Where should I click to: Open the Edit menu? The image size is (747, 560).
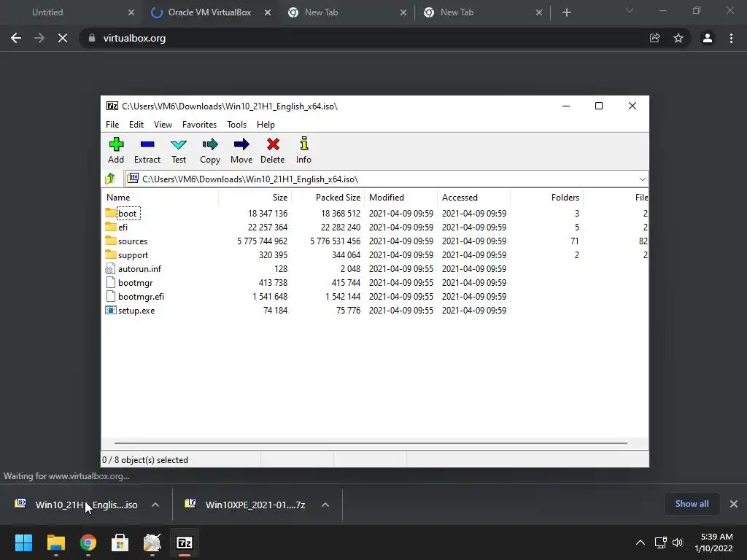(136, 124)
